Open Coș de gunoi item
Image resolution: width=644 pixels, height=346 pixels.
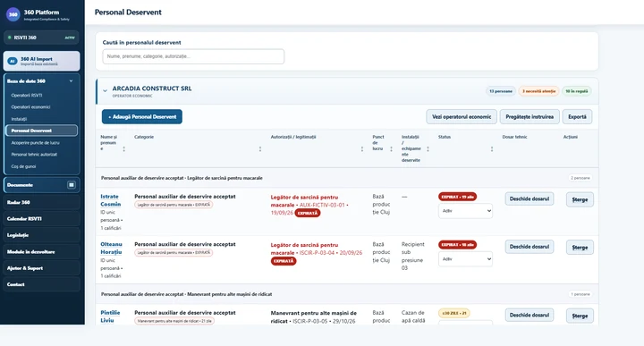click(23, 166)
